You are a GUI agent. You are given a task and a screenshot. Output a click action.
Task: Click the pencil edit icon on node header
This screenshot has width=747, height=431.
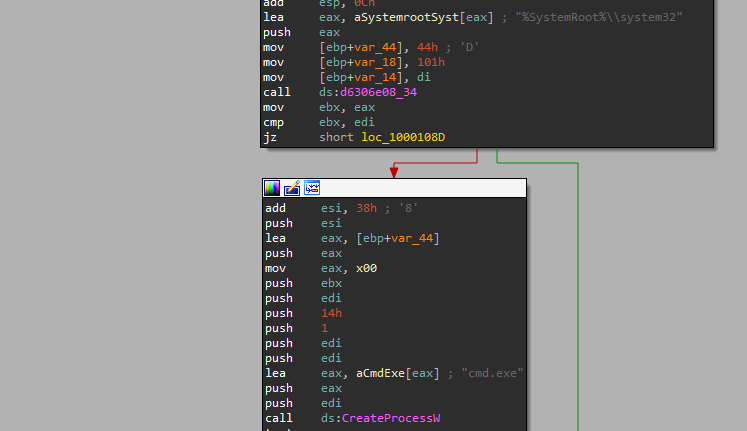coord(292,188)
